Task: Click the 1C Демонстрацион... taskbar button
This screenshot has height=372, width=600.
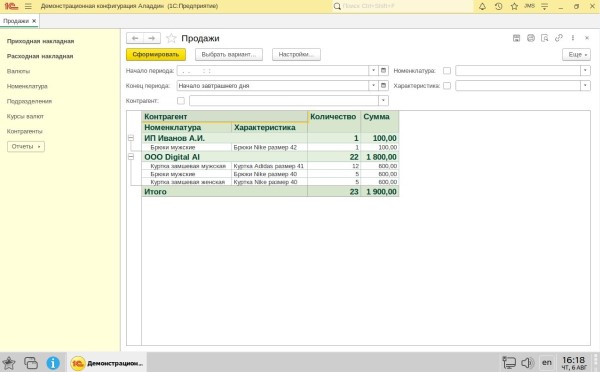Action: click(x=107, y=363)
